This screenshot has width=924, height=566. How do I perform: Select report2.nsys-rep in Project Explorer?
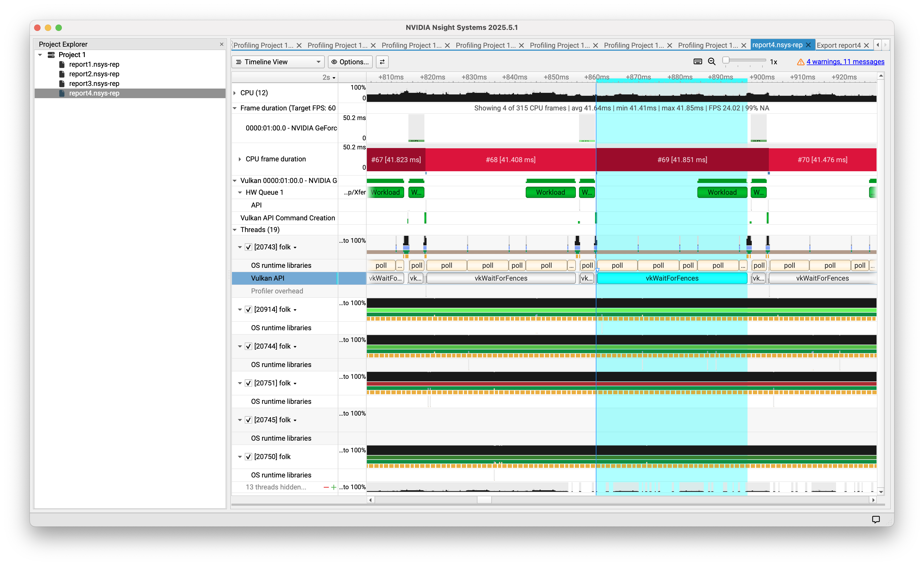(94, 74)
